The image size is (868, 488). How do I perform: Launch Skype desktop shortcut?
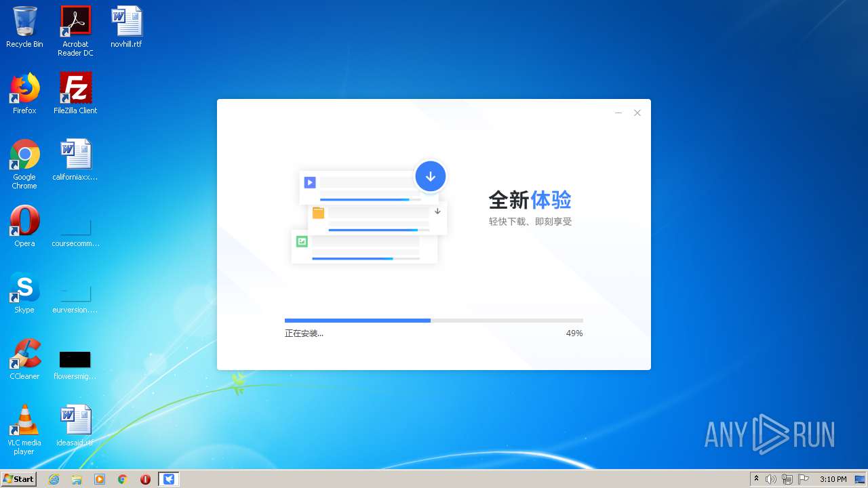tap(24, 293)
